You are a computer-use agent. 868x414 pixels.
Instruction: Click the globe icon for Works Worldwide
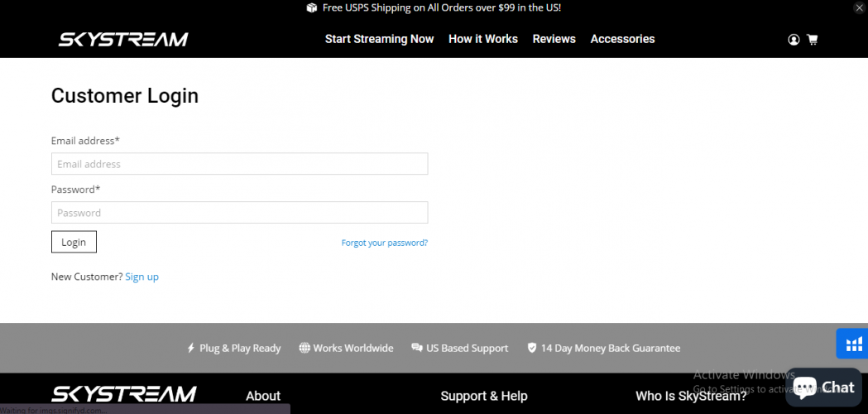tap(304, 348)
